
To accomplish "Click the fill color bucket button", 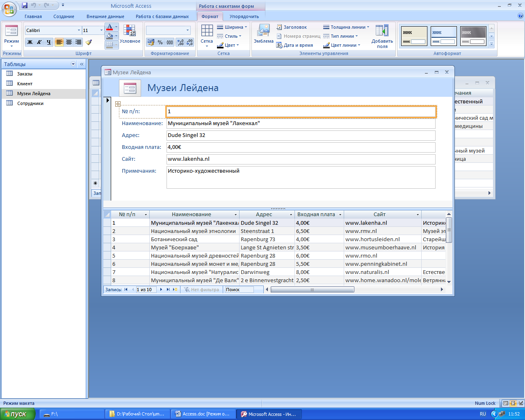I will [x=109, y=36].
